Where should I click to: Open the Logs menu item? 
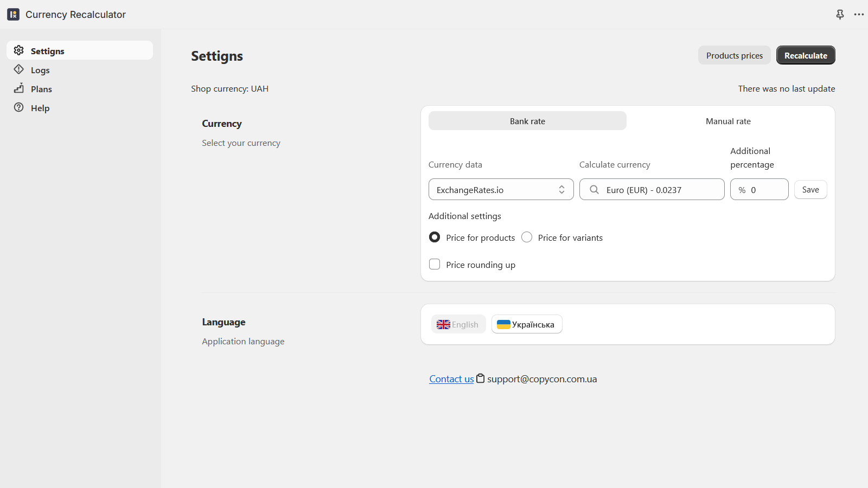point(80,69)
